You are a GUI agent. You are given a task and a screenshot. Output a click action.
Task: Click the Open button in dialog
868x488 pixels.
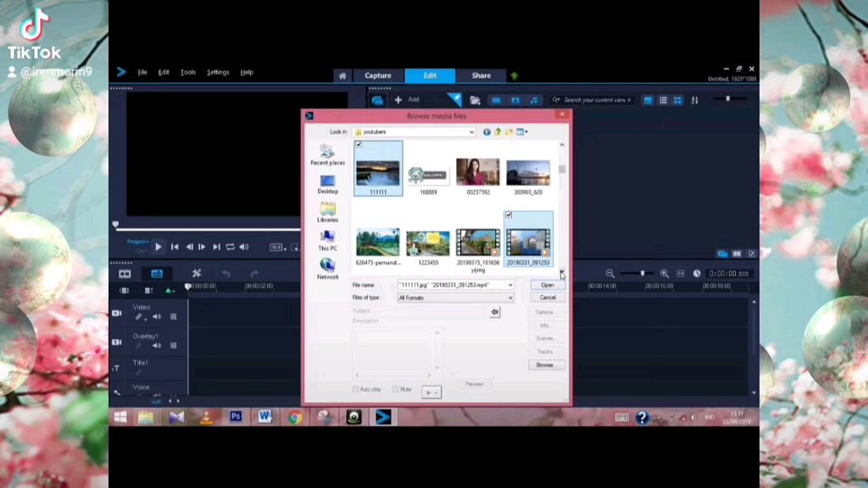(x=548, y=285)
